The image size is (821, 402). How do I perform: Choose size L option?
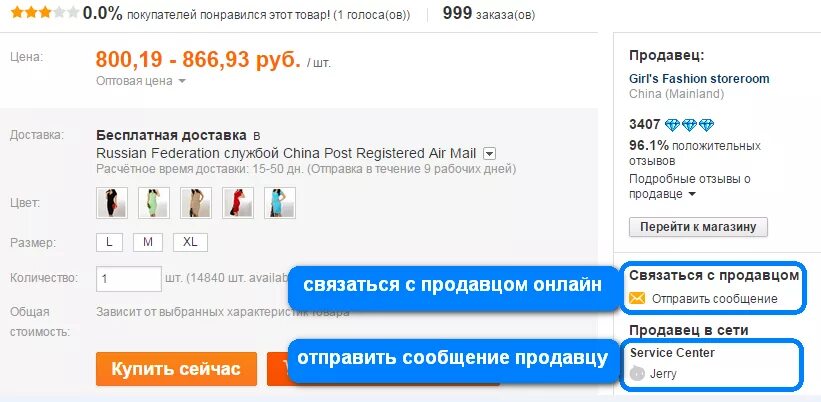pyautogui.click(x=109, y=242)
